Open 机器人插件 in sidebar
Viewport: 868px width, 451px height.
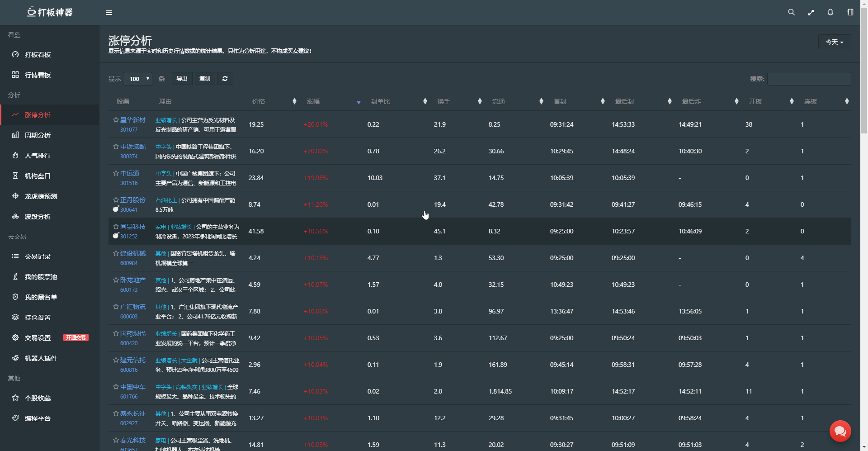tap(50, 358)
